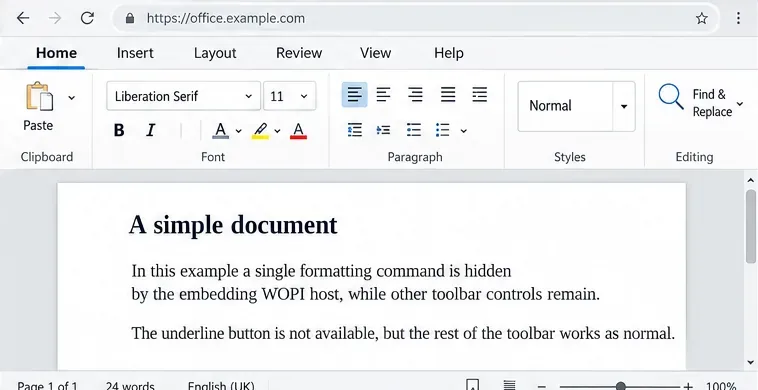Open the View tab
This screenshot has height=390, width=758.
(376, 53)
